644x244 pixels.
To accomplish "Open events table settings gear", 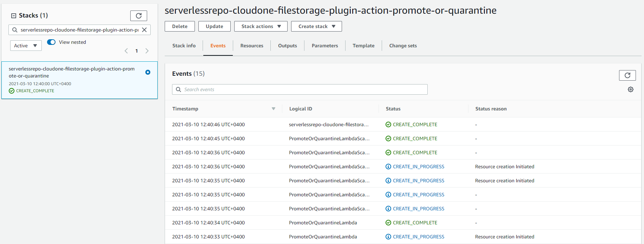I will pyautogui.click(x=631, y=89).
